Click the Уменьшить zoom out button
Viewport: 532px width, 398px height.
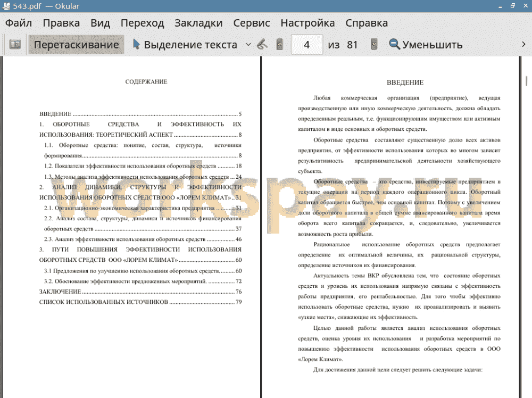click(426, 45)
